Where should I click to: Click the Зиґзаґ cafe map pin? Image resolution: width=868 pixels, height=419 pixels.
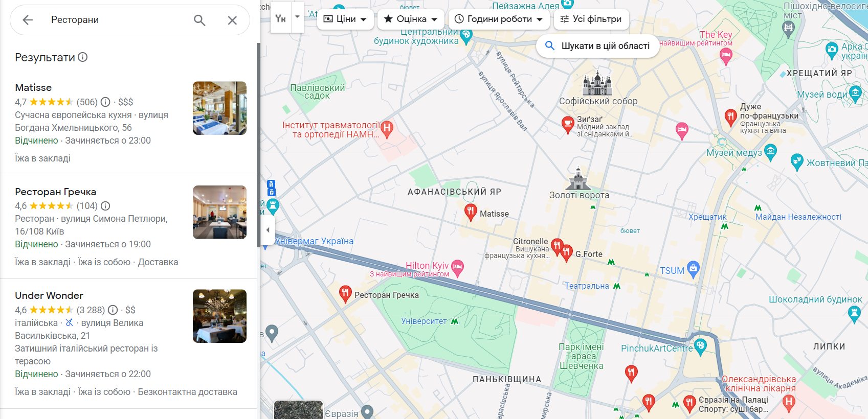568,124
